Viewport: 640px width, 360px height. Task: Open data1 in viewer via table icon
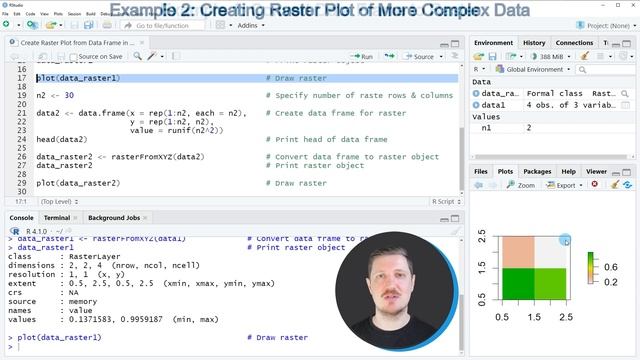625,105
